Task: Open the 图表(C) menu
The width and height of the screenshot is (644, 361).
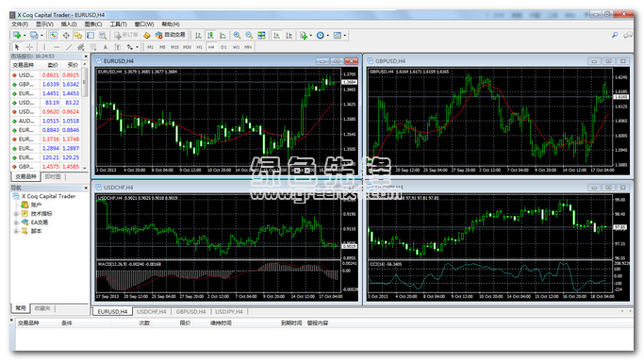Action: 93,25
